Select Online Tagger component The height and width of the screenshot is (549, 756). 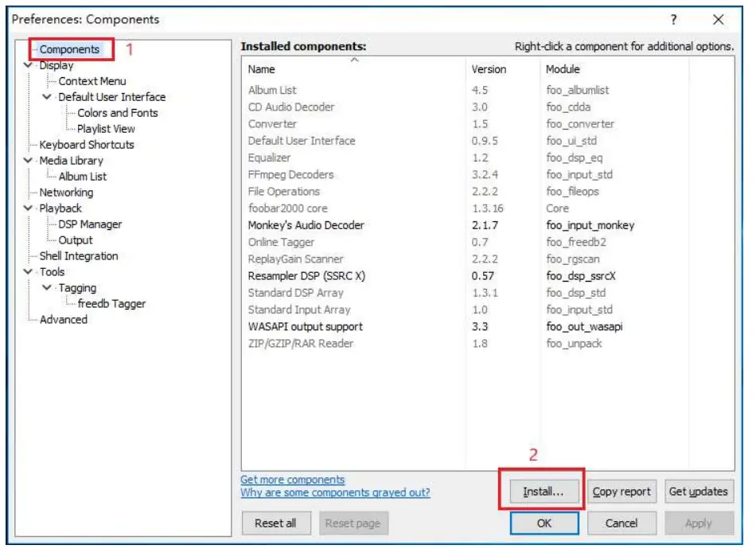pos(488,242)
